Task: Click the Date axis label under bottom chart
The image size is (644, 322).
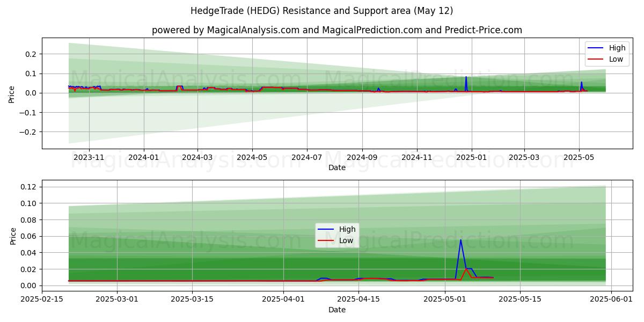Action: click(337, 310)
